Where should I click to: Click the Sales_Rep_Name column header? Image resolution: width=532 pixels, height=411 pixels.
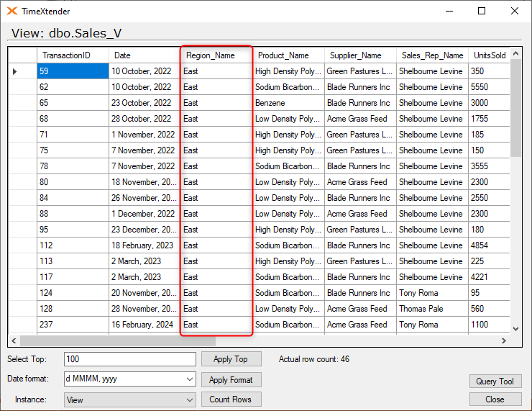(x=432, y=55)
